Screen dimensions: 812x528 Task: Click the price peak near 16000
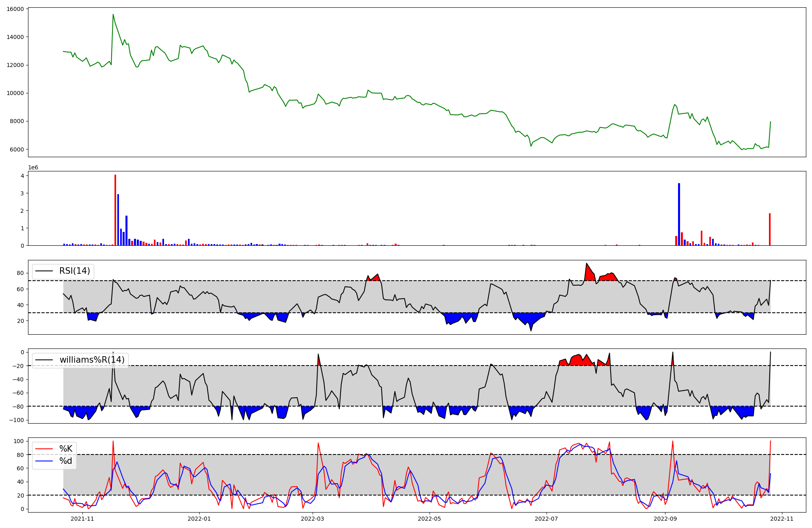pyautogui.click(x=113, y=15)
